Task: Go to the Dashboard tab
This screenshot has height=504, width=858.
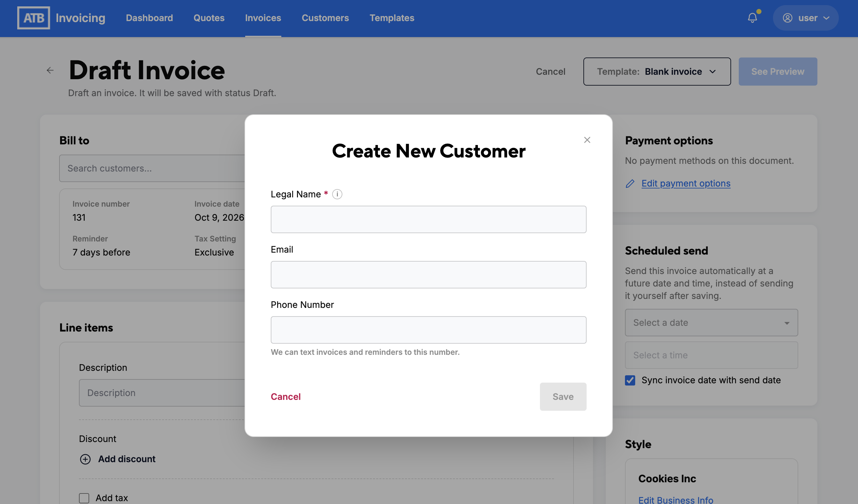Action: coord(150,18)
